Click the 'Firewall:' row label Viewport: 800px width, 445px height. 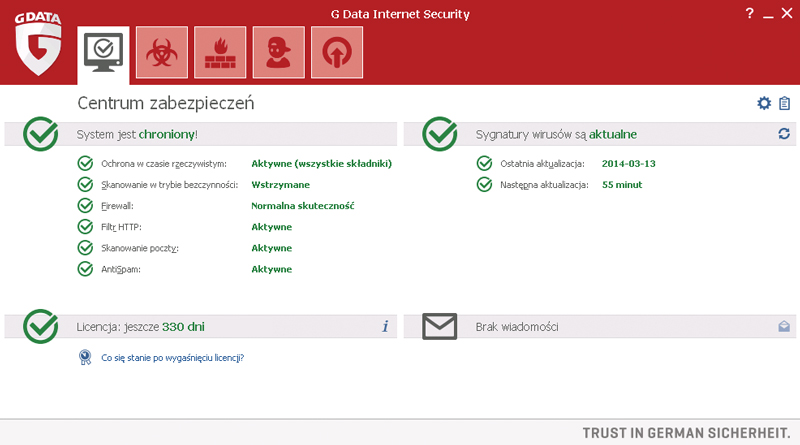(x=117, y=206)
